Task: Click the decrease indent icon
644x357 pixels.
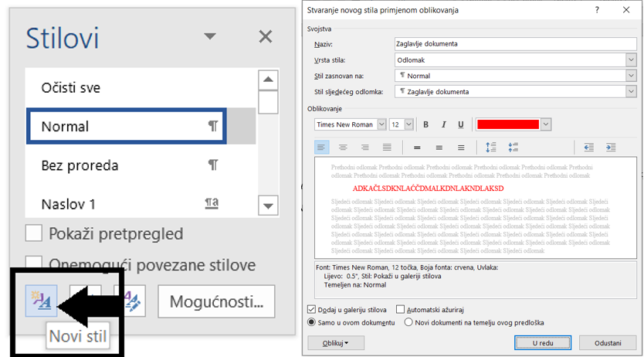Action: pos(588,147)
